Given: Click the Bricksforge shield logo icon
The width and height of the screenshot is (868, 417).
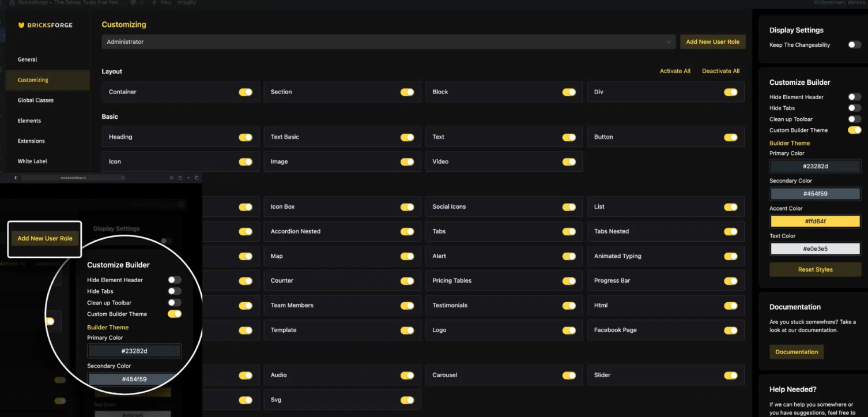Looking at the screenshot, I should tap(22, 25).
